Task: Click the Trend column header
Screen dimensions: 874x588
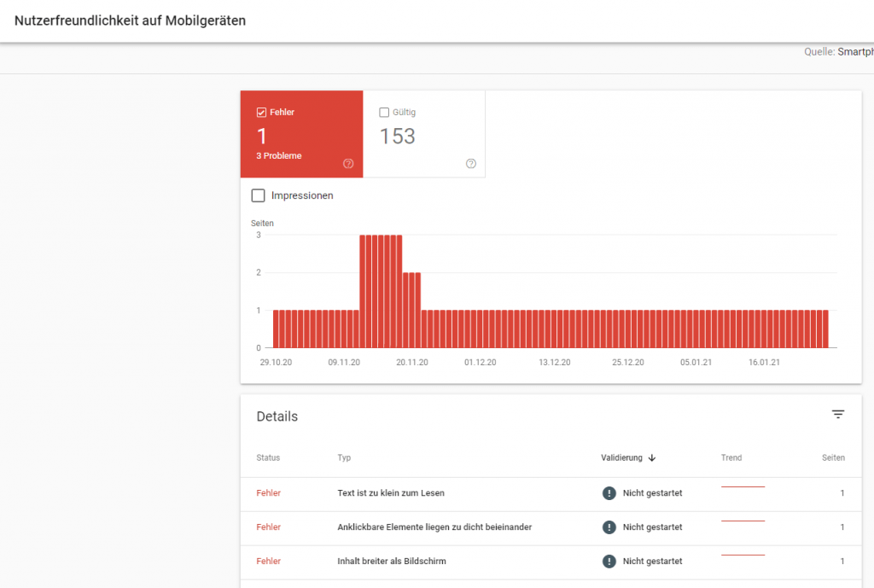Action: (x=731, y=457)
